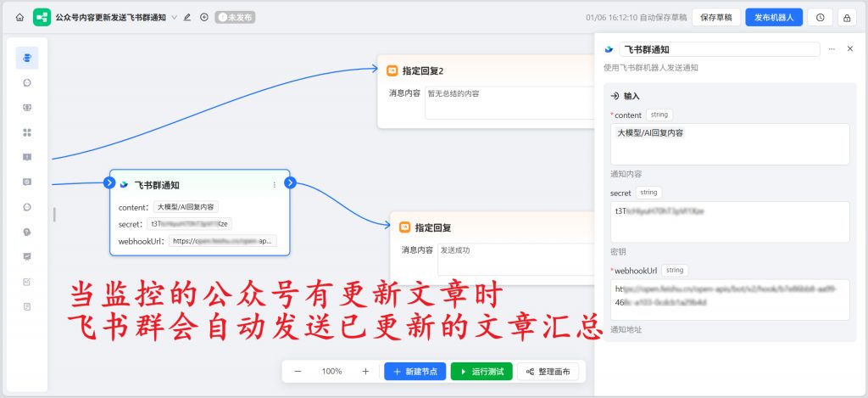Screen dimensions: 868x398
Task: Open the four-dot grid sidebar icon
Action: coord(27,132)
